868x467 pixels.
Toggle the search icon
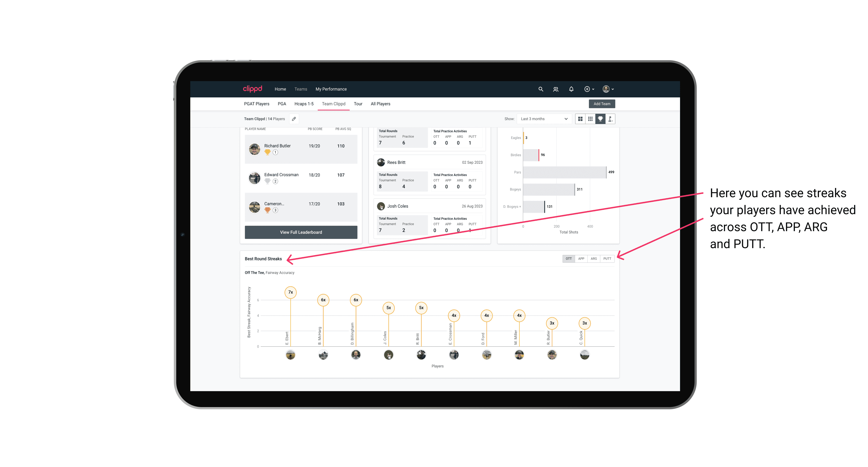pos(541,89)
